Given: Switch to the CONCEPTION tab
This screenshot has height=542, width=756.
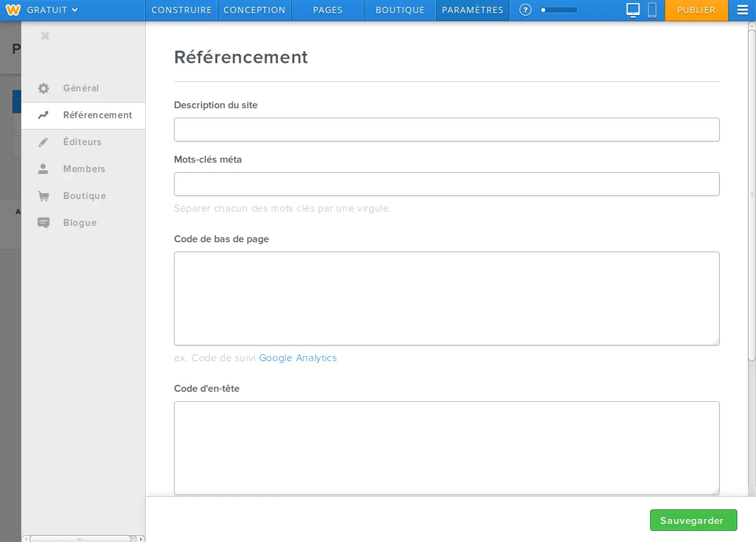Looking at the screenshot, I should 254,10.
